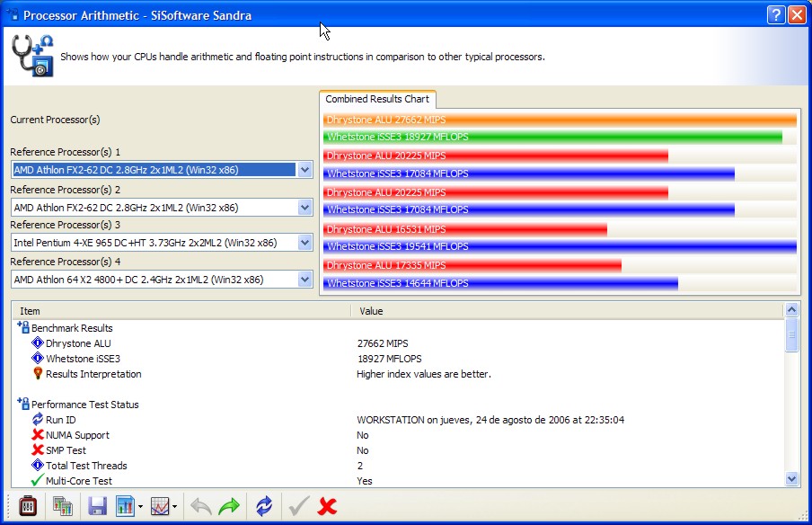The height and width of the screenshot is (525, 812).
Task: Click the AMD Athlon 64 X2 4800+ combo field
Action: (162, 280)
